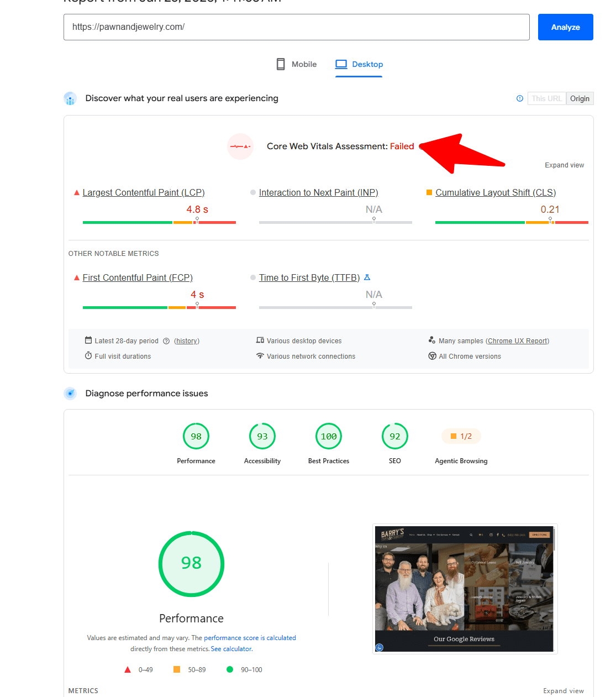This screenshot has width=616, height=697.
Task: Select the Best Practices 100 gauge
Action: click(329, 437)
